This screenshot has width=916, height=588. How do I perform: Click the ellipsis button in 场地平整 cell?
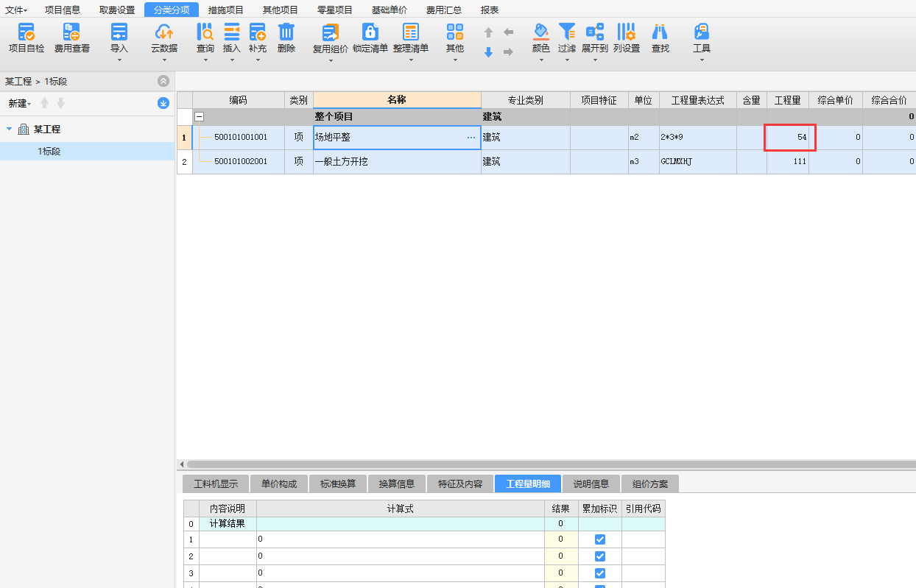coord(471,138)
